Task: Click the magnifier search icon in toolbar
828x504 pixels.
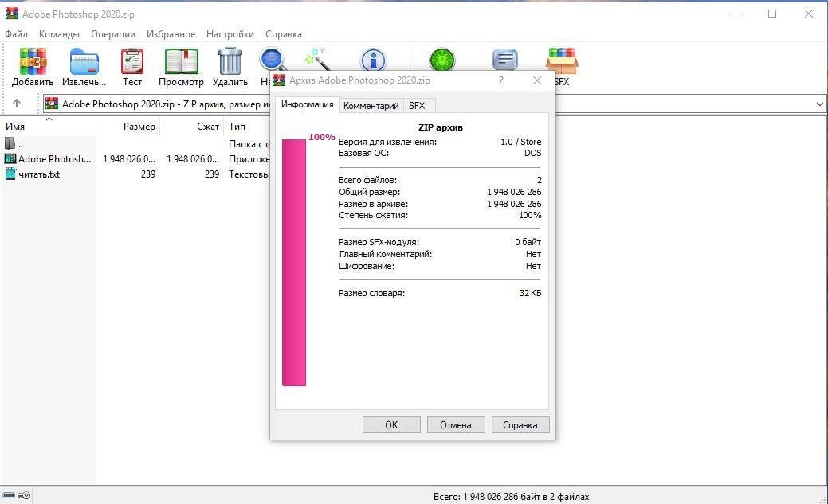Action: 273,60
